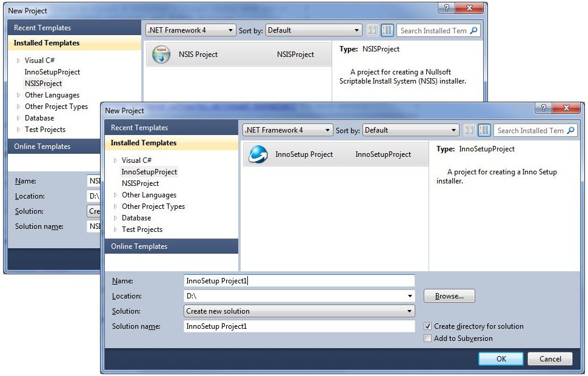
Task: Open help in the front New Project dialog
Action: coord(543,108)
